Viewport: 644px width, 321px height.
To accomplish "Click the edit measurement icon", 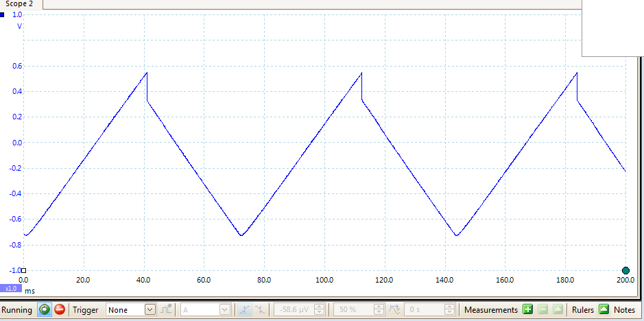I will tap(558, 310).
